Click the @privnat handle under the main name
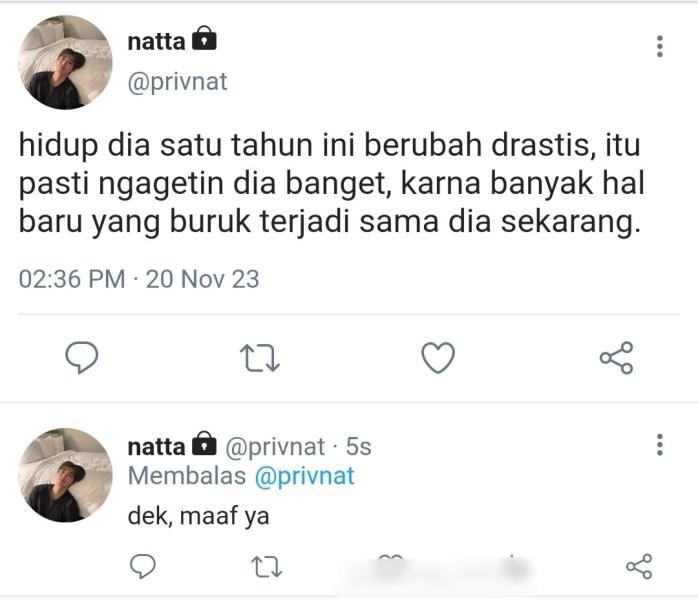 [177, 82]
